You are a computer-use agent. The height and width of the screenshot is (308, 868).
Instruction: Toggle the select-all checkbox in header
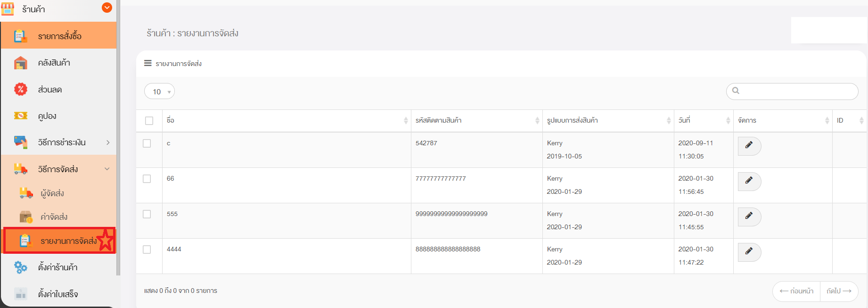point(149,121)
